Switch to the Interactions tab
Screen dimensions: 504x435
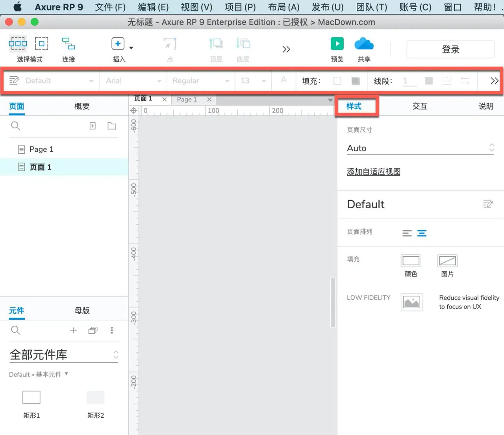tap(420, 106)
